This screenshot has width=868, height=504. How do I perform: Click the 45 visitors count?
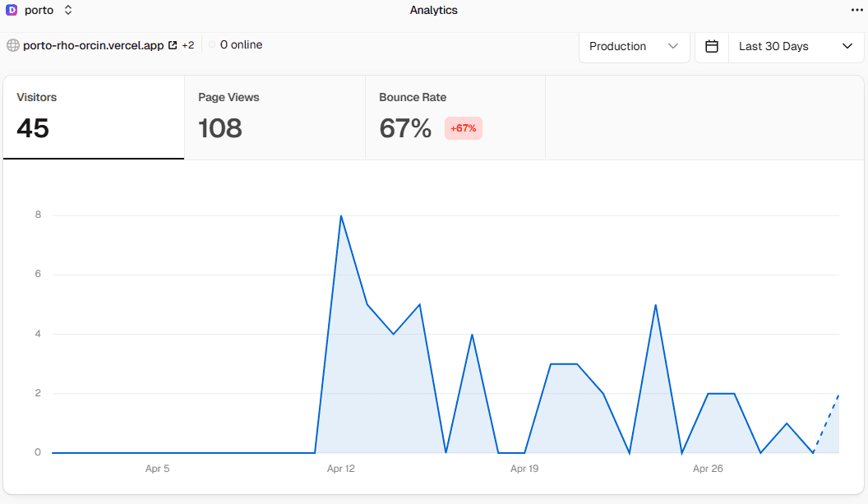pos(33,128)
